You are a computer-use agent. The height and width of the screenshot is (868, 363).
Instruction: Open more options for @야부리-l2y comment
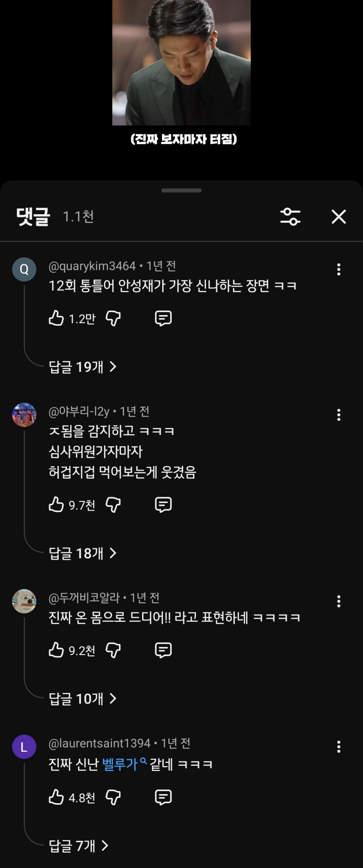click(x=339, y=415)
